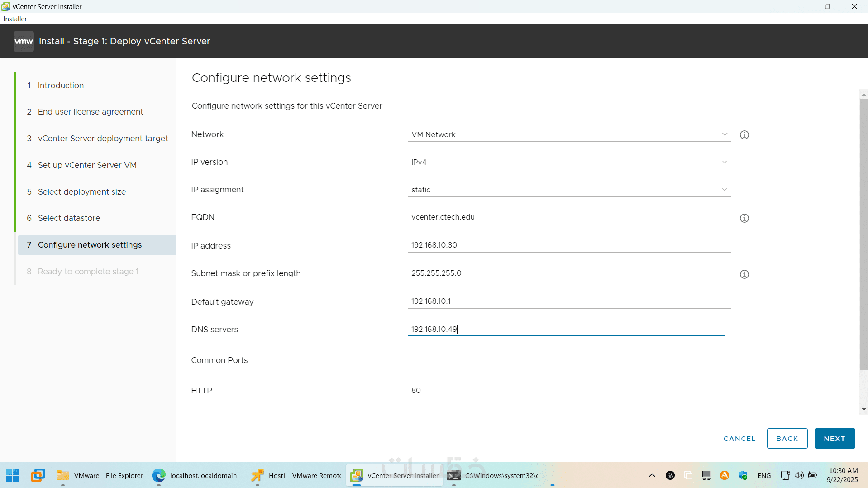This screenshot has width=868, height=488.
Task: Click the orange Avast tray icon
Action: [x=725, y=475]
